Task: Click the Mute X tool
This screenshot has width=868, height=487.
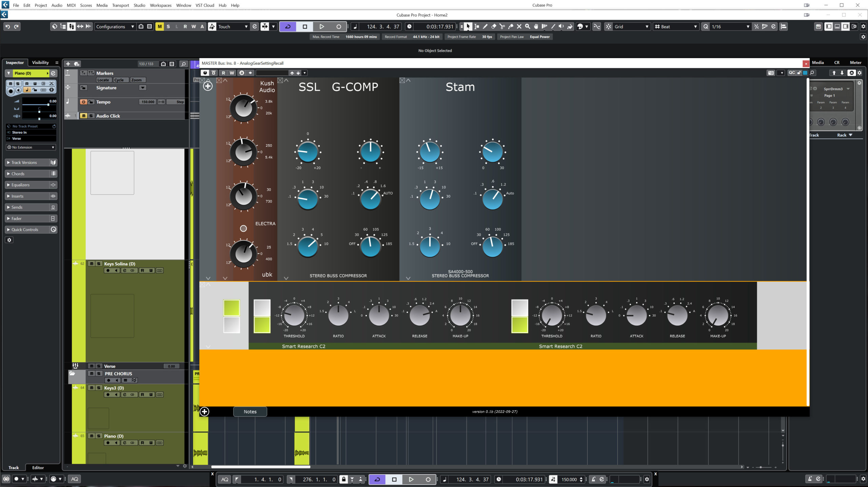Action: pos(519,26)
